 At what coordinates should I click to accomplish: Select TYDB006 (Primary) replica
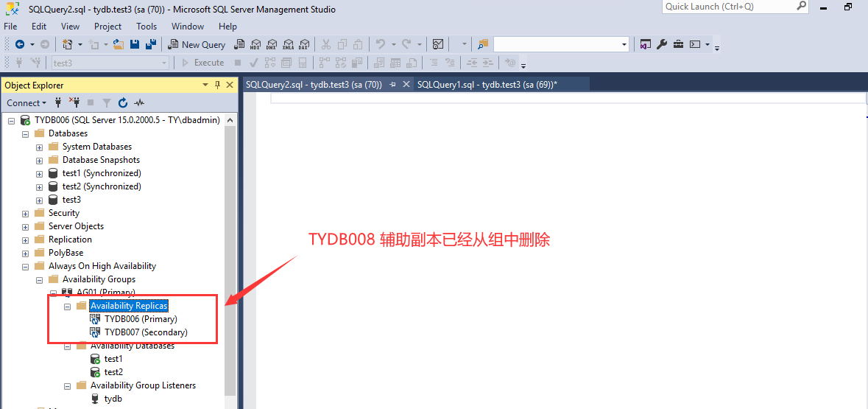point(141,318)
